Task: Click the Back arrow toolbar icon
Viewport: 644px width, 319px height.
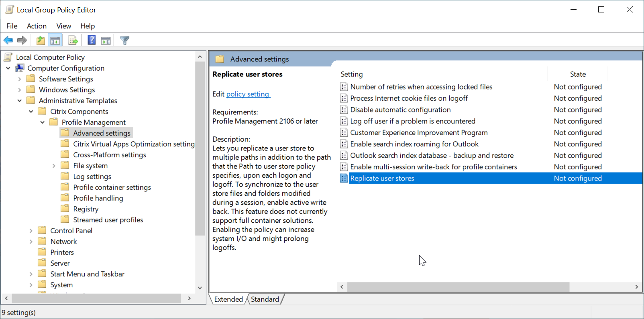Action: (8, 40)
